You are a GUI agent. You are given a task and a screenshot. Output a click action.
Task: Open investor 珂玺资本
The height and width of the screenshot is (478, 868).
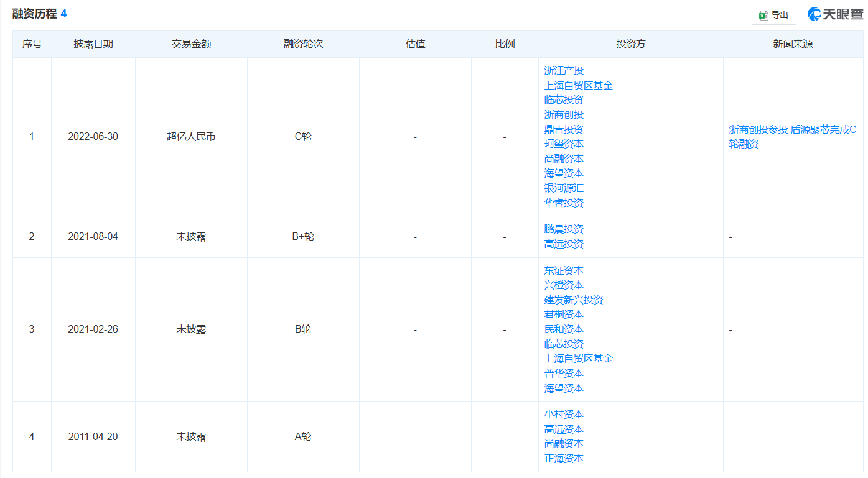click(x=564, y=144)
